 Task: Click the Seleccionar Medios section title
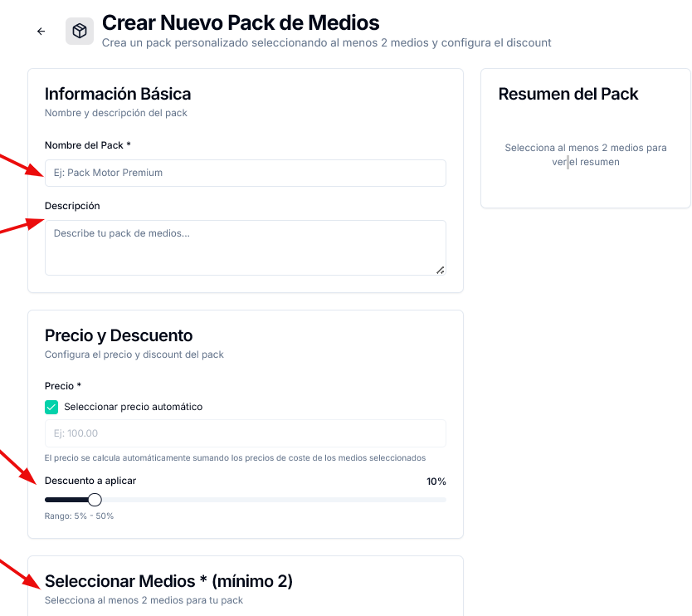[x=168, y=581]
